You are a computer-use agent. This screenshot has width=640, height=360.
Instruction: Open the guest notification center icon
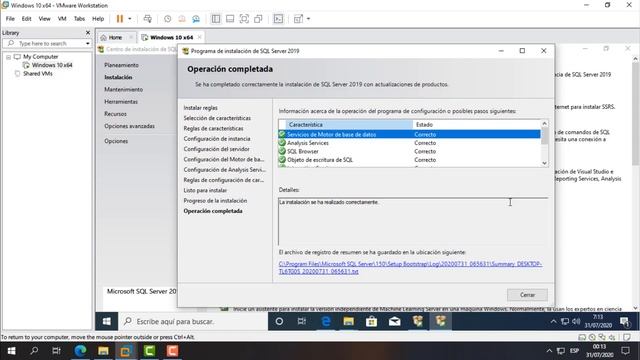624,322
